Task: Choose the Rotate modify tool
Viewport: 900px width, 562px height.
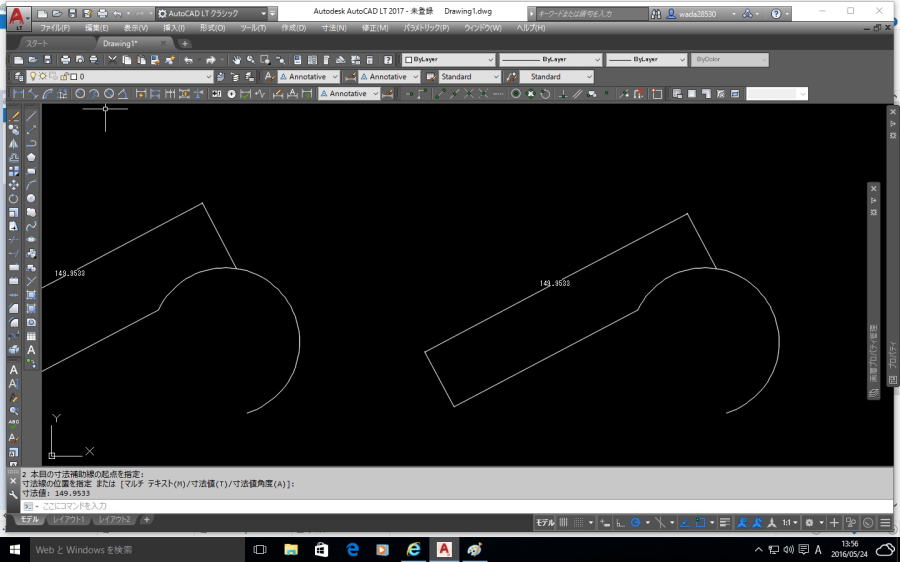Action: point(14,199)
